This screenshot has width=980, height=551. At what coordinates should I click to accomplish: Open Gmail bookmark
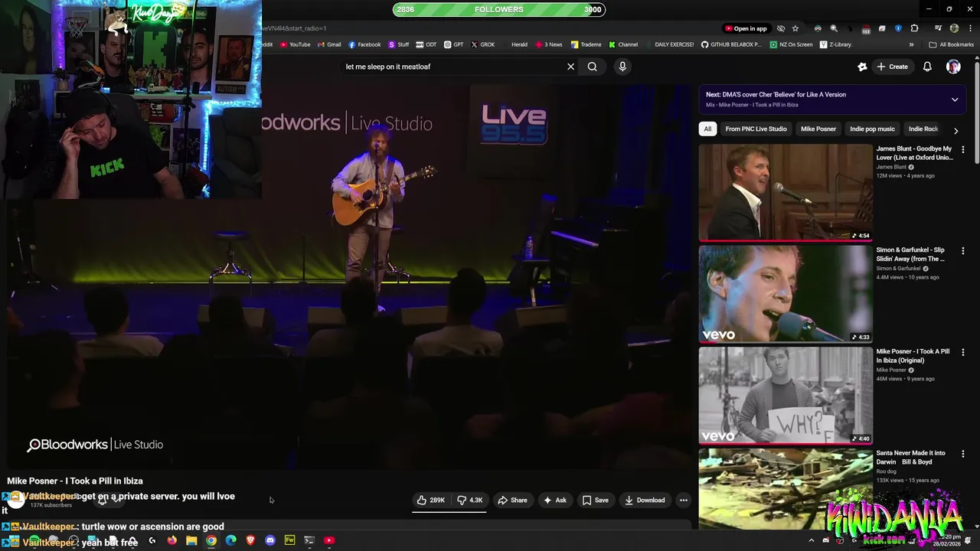(x=329, y=44)
